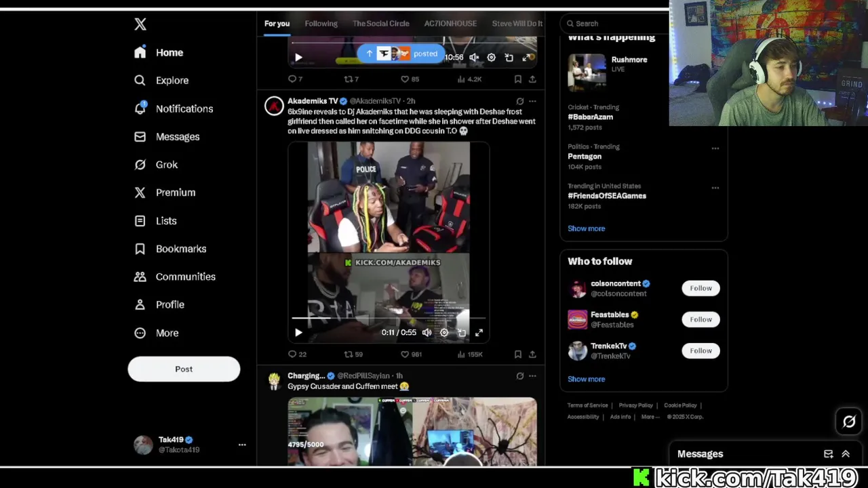
Task: Switch to the Following tab
Action: 321,24
